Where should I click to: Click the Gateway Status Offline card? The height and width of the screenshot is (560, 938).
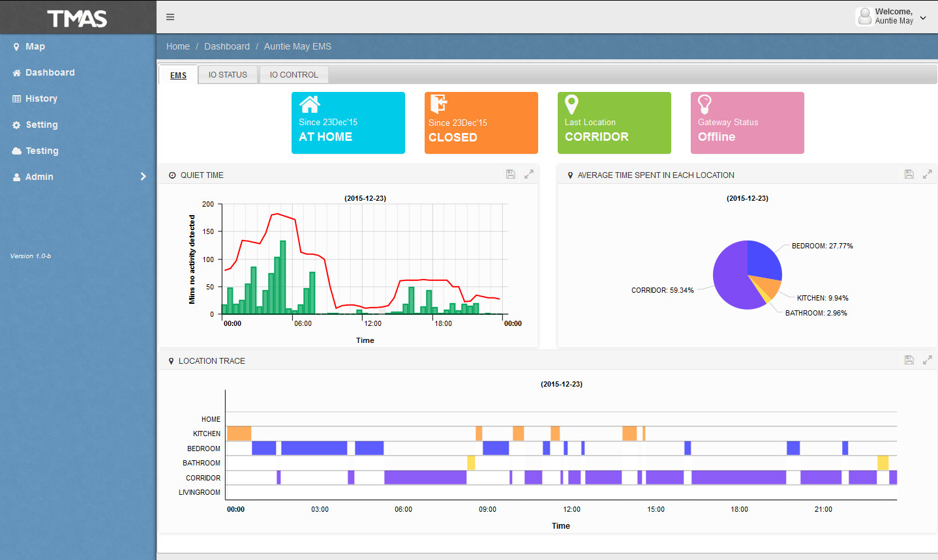tap(748, 123)
